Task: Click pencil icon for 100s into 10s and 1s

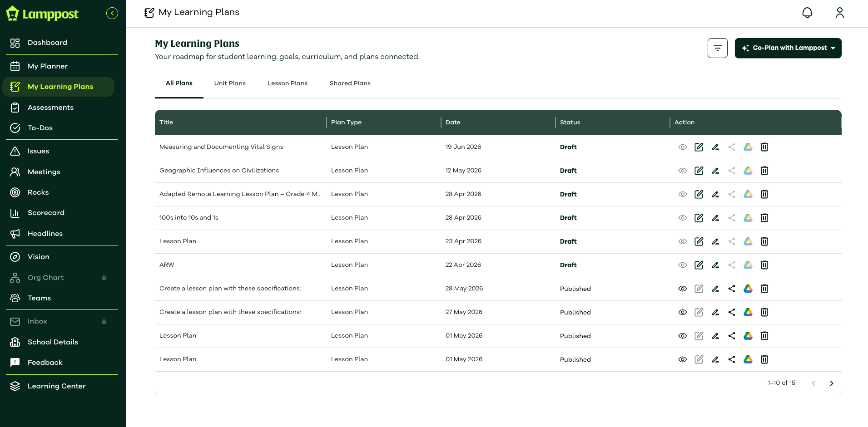Action: point(715,218)
